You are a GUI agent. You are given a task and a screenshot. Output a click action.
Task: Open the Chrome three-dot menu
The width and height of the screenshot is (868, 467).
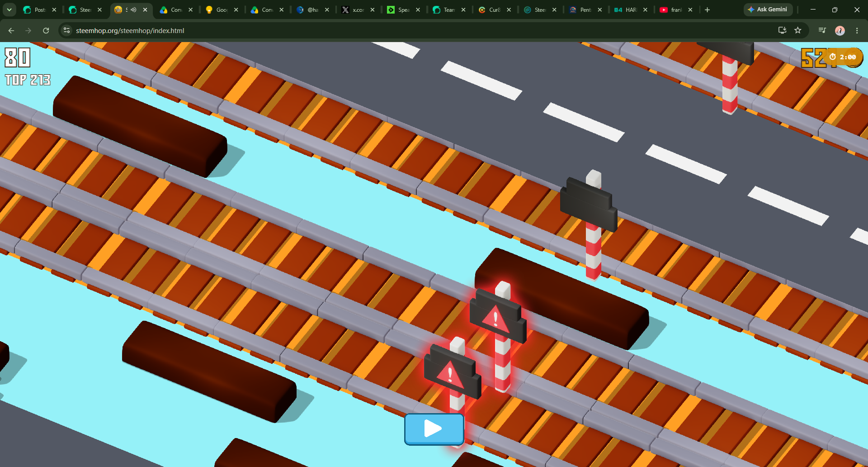pyautogui.click(x=857, y=30)
